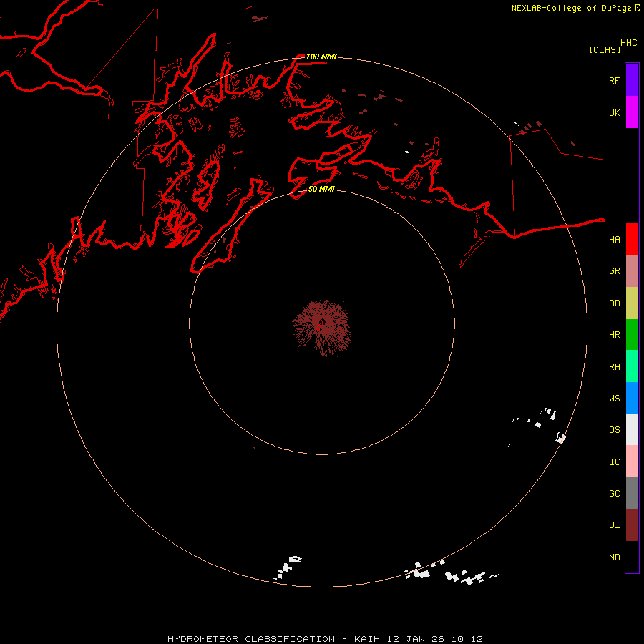This screenshot has width=644, height=644.
Task: Click the [CLAS] label above legend
Action: [x=605, y=49]
